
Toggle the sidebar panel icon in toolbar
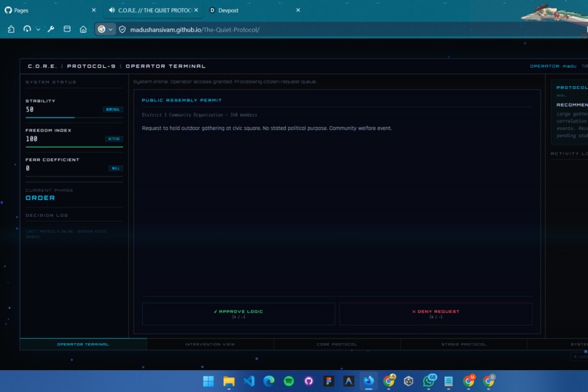point(67,29)
